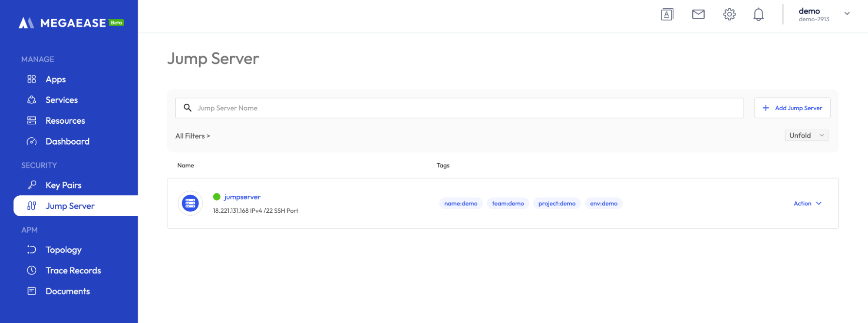Open Topology in the APM section
Image resolution: width=868 pixels, height=323 pixels.
(x=63, y=250)
